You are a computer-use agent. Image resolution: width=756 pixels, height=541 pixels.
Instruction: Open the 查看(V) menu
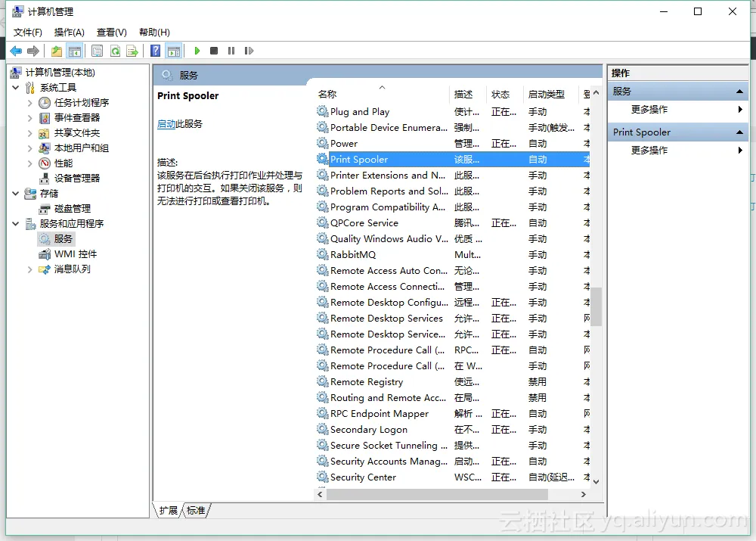111,32
